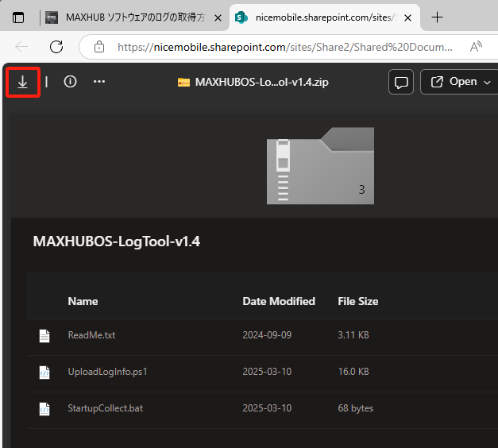The height and width of the screenshot is (448, 498).
Task: Close the nicemobile.sharepoint.com tab
Action: [x=407, y=18]
